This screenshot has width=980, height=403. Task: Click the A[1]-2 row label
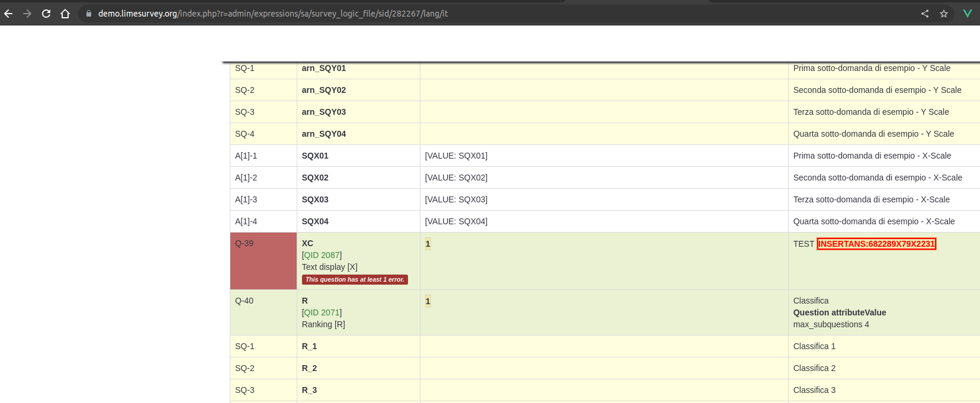246,178
